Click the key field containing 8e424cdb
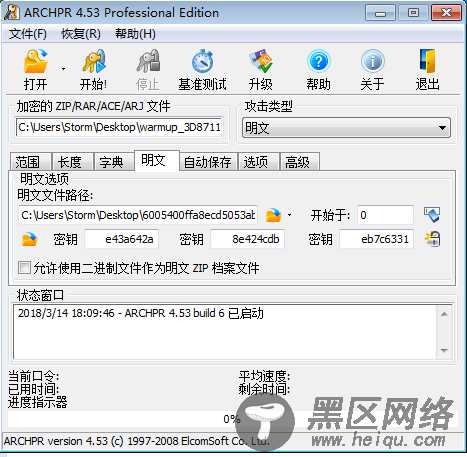 point(247,239)
